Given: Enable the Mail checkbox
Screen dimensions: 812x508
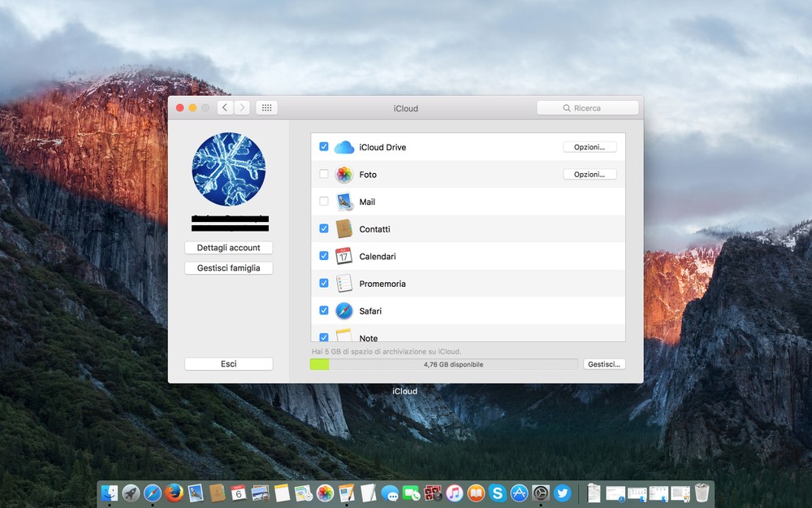Looking at the screenshot, I should coord(324,202).
